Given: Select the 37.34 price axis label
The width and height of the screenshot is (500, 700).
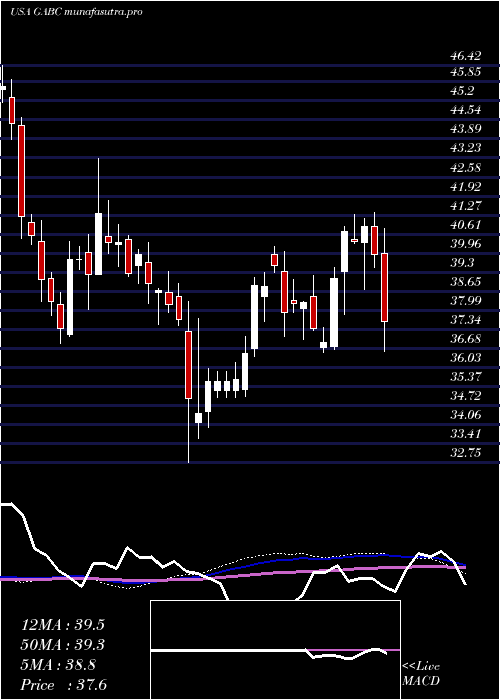Looking at the screenshot, I should click(x=466, y=320).
